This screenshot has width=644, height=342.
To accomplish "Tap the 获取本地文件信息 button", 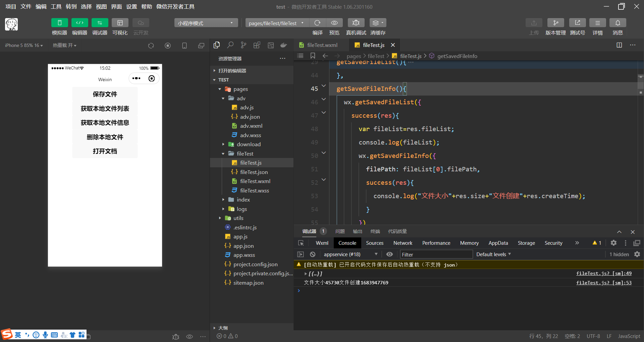I will pos(105,123).
